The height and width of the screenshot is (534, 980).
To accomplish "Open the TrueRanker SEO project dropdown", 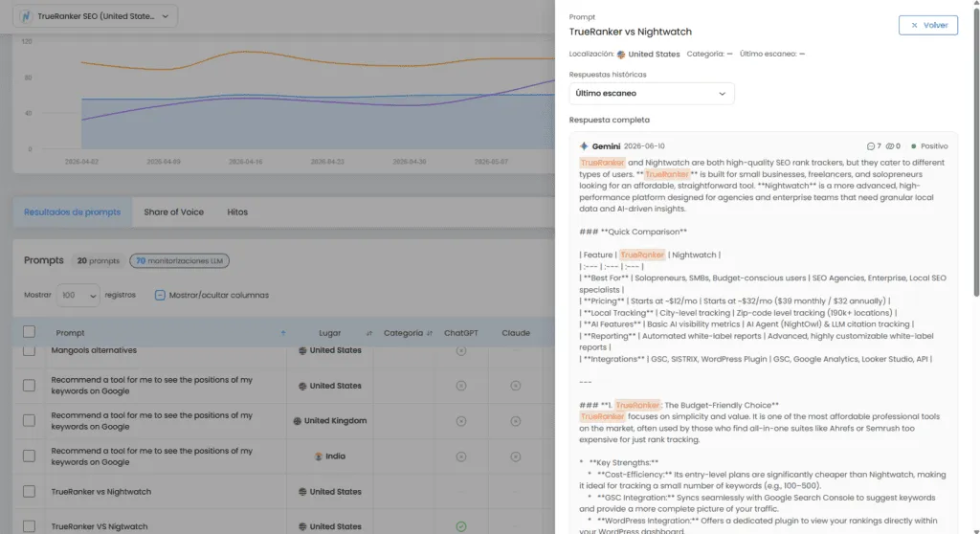I will pos(96,16).
